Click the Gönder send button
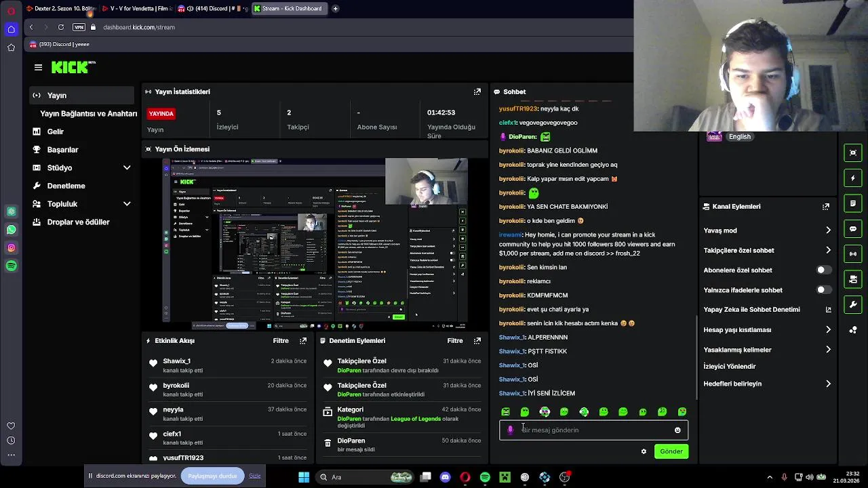The width and height of the screenshot is (868, 488). [x=671, y=451]
